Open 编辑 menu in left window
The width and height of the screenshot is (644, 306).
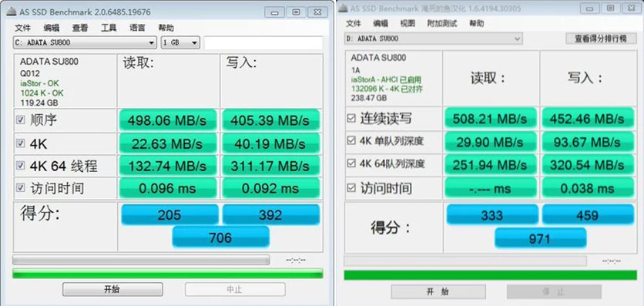pos(52,28)
